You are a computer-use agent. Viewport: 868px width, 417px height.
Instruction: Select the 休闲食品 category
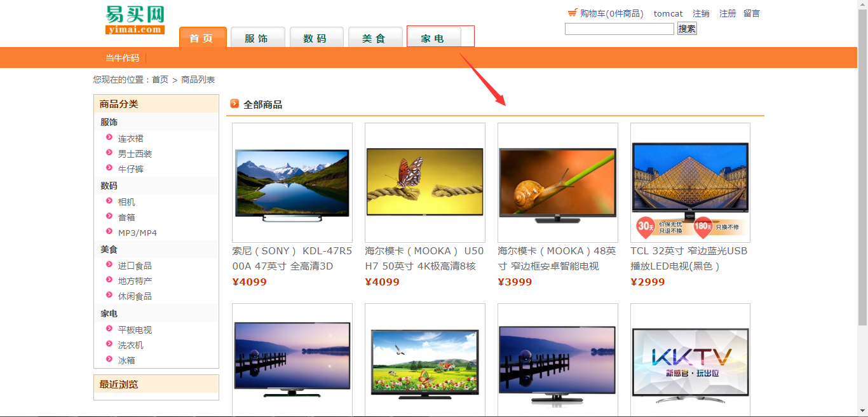click(135, 296)
